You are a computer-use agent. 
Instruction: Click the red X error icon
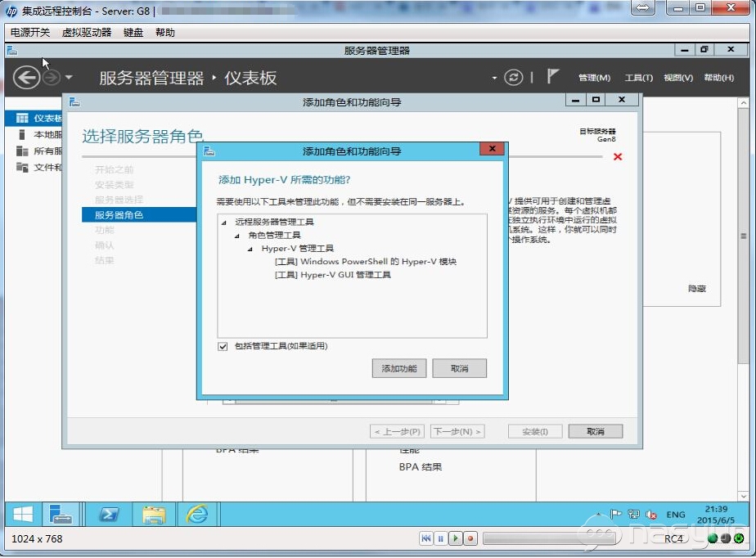(618, 157)
